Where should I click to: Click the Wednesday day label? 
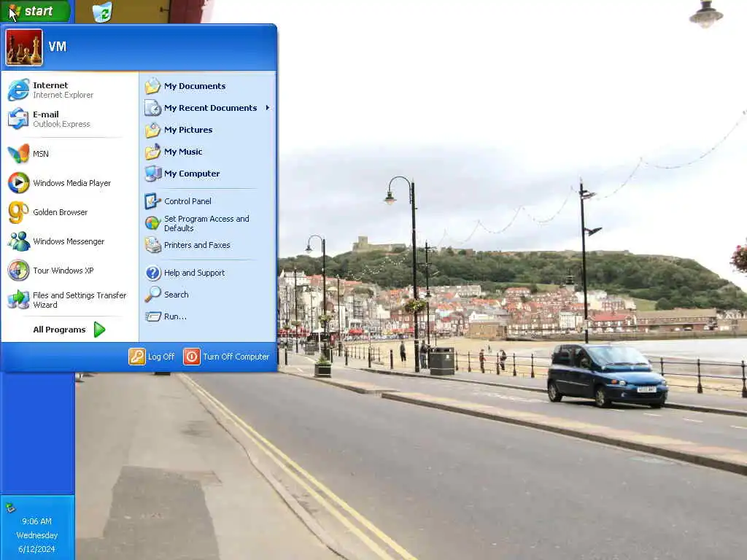36,535
